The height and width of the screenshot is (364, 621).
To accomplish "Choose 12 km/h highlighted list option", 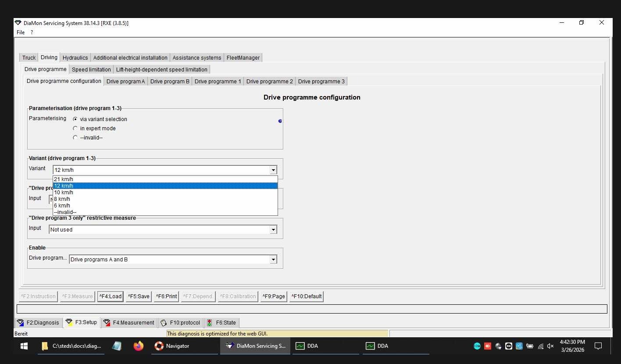I will [165, 186].
